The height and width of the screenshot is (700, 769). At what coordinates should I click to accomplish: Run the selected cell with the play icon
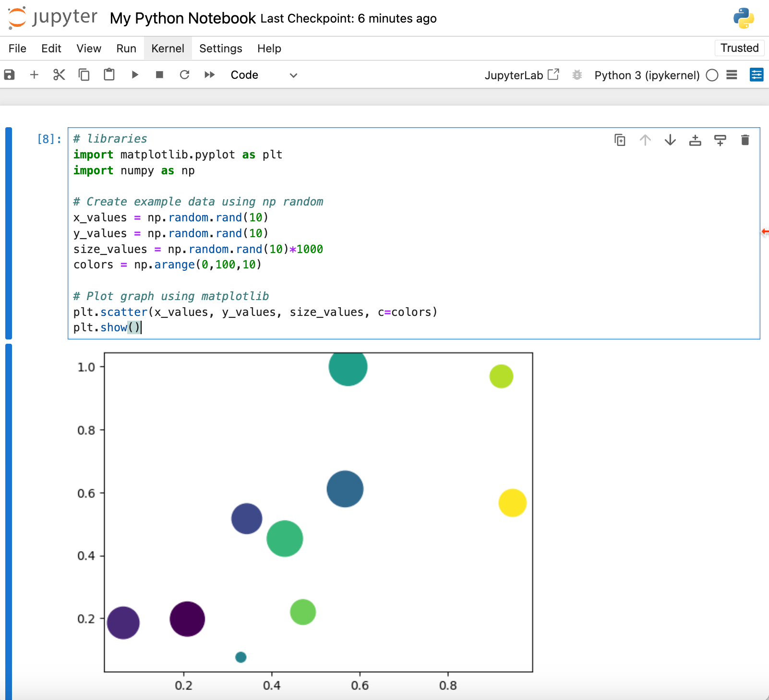click(135, 75)
